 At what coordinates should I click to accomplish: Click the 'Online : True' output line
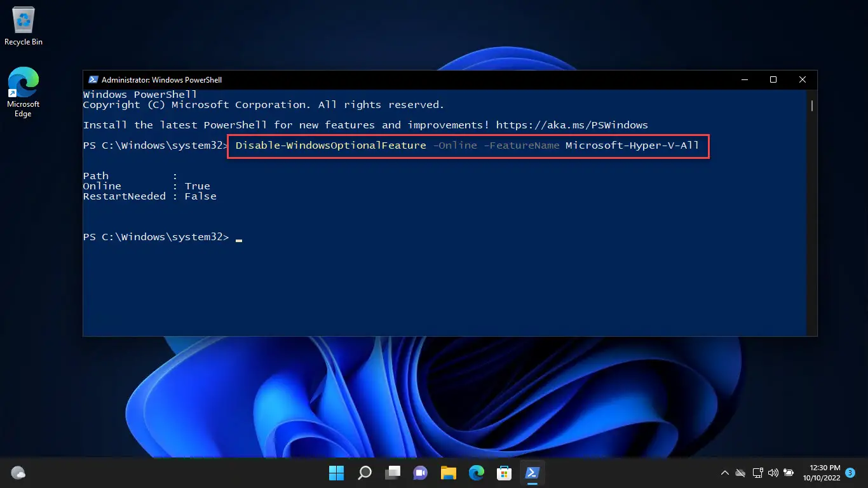point(147,186)
